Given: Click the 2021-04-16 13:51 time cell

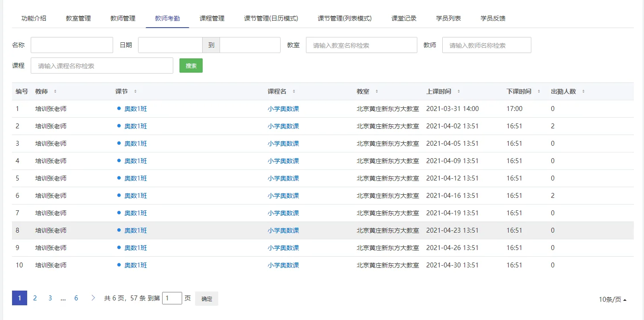Looking at the screenshot, I should click(452, 196).
